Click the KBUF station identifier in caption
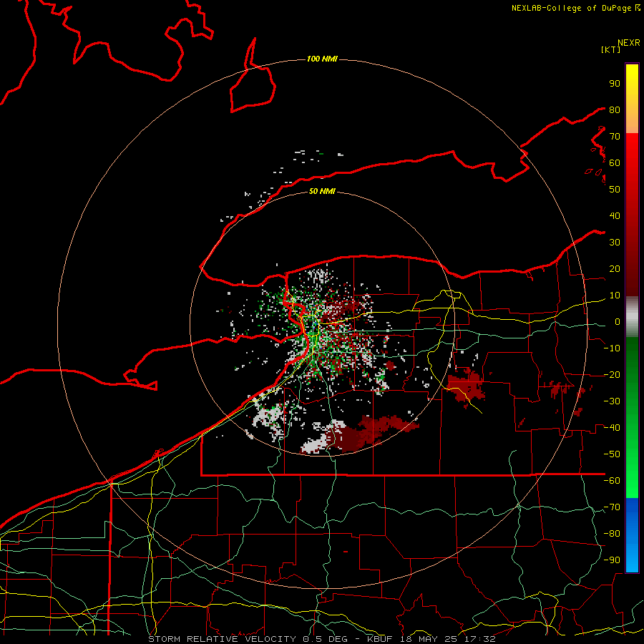 tap(379, 639)
